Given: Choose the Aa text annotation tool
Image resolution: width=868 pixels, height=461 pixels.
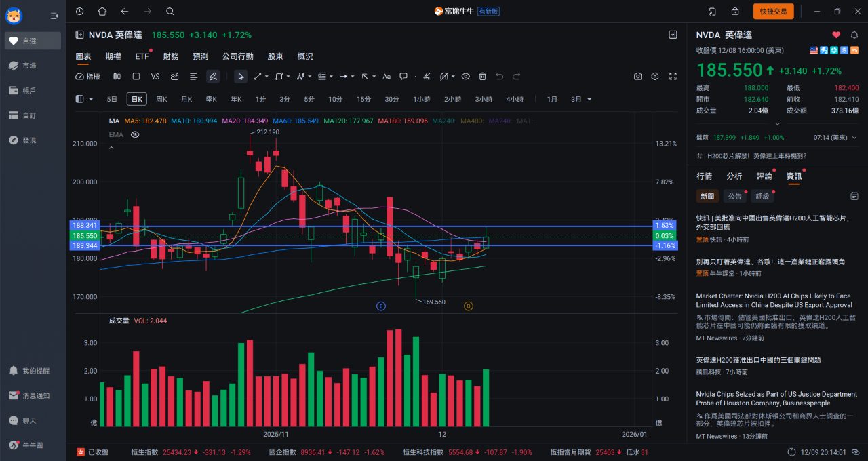Looking at the screenshot, I should pyautogui.click(x=387, y=77).
